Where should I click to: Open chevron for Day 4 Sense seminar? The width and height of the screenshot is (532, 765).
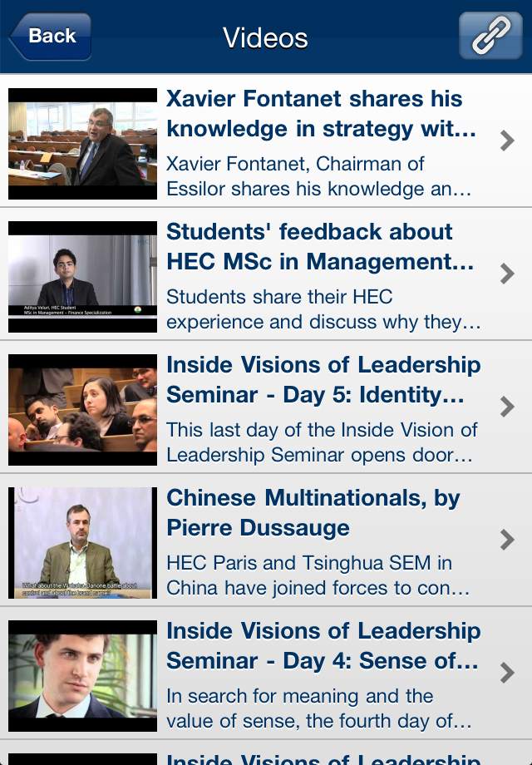click(x=507, y=673)
